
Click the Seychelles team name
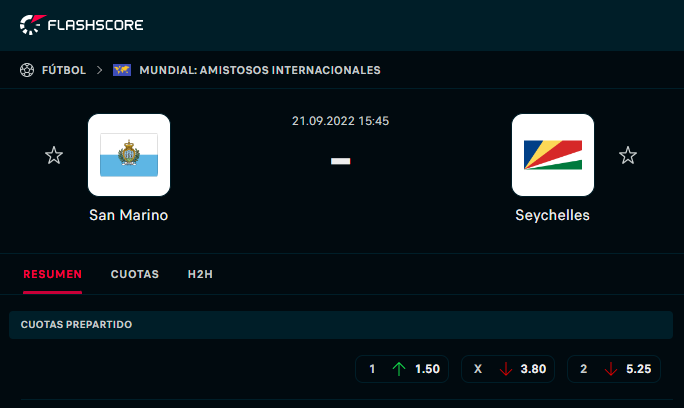click(553, 215)
